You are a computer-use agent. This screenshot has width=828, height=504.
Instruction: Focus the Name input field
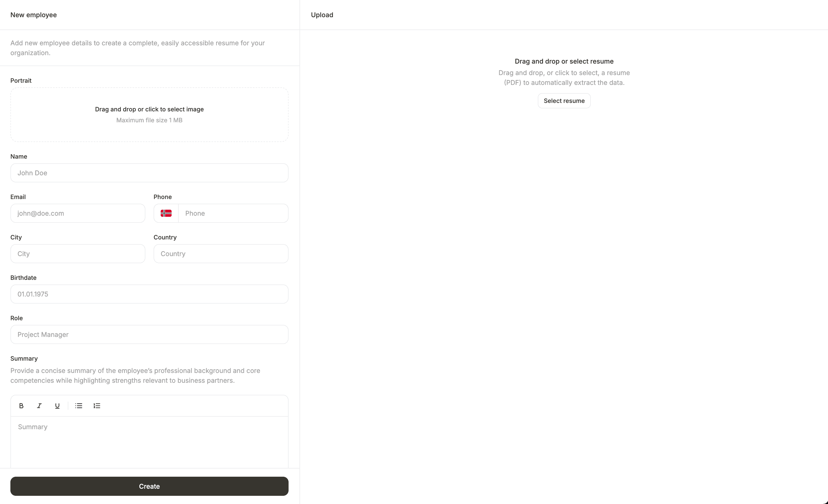pos(149,173)
